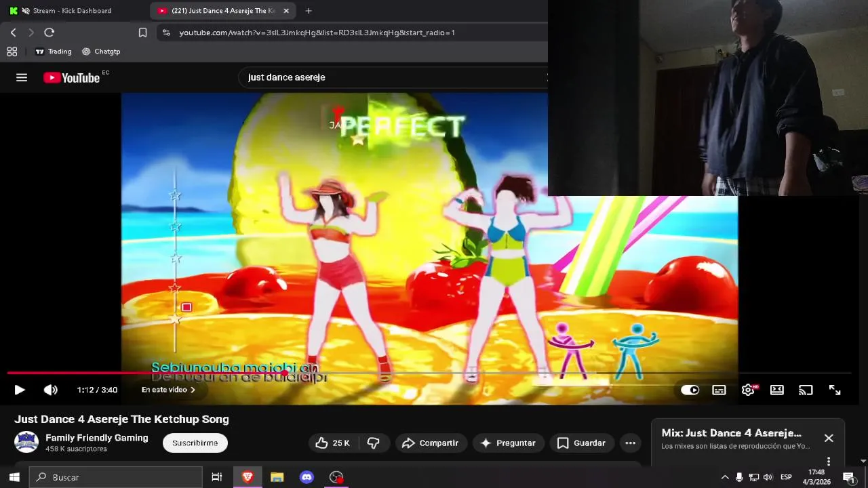Click the webcam overlay feed
The width and height of the screenshot is (868, 488).
(x=708, y=98)
